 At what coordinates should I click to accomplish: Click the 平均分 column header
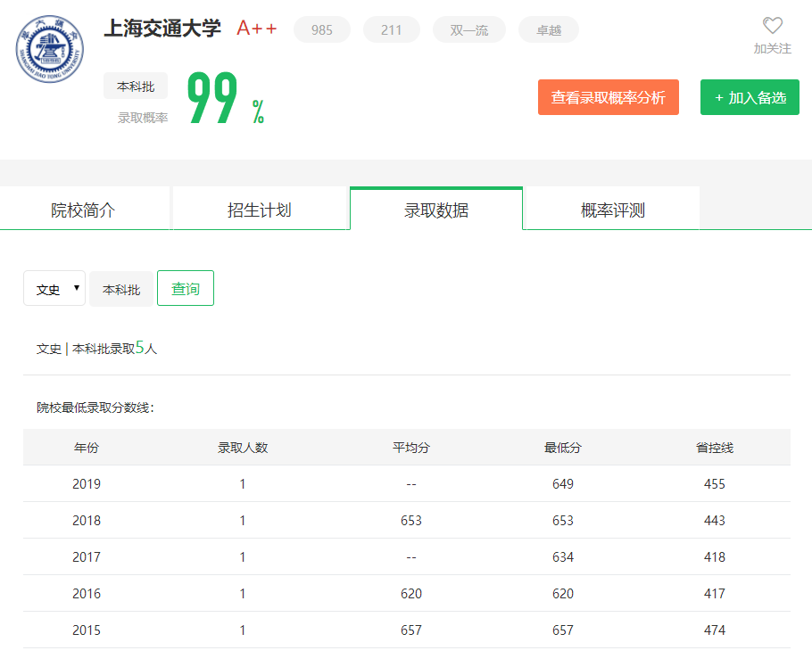411,447
